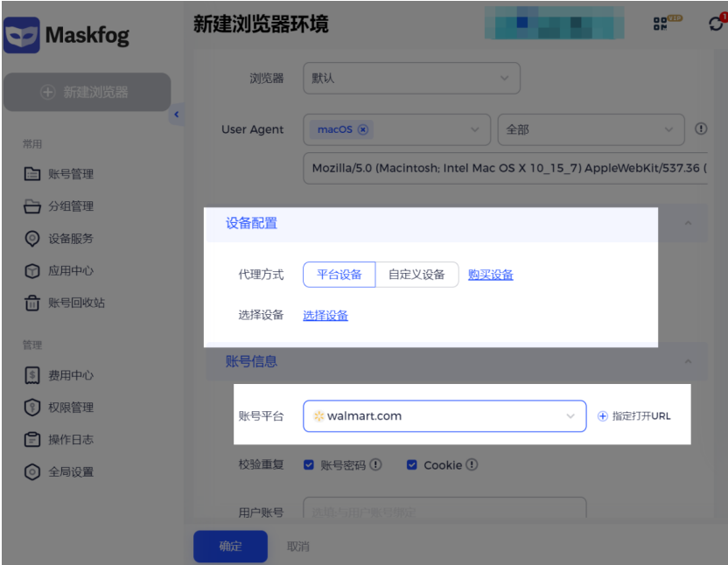This screenshot has height=565, width=728.
Task: Click the 账号信息 section title
Action: coord(251,361)
